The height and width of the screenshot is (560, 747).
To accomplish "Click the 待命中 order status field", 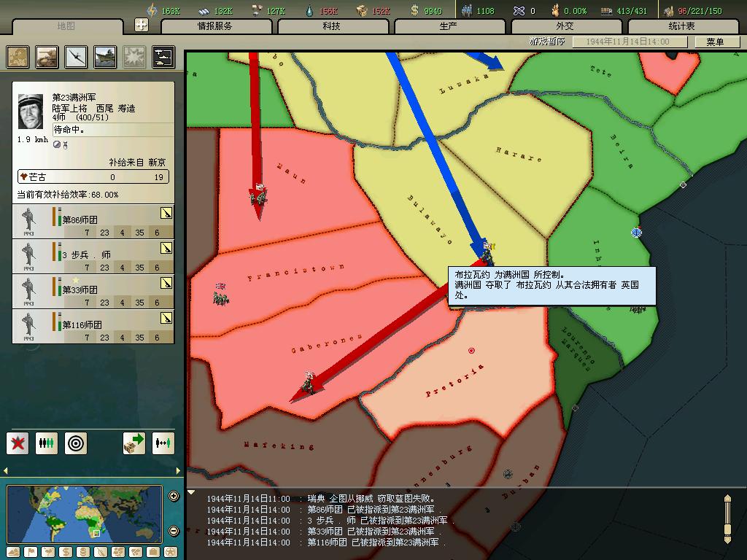I will coord(113,130).
